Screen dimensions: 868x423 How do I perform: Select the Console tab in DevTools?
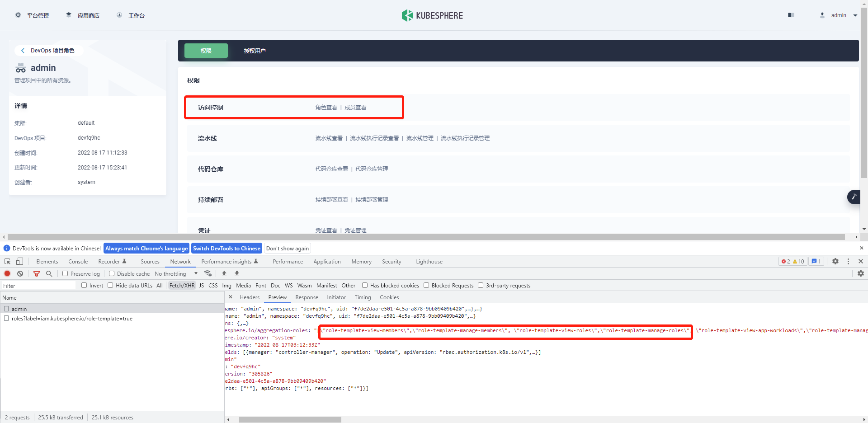(78, 261)
